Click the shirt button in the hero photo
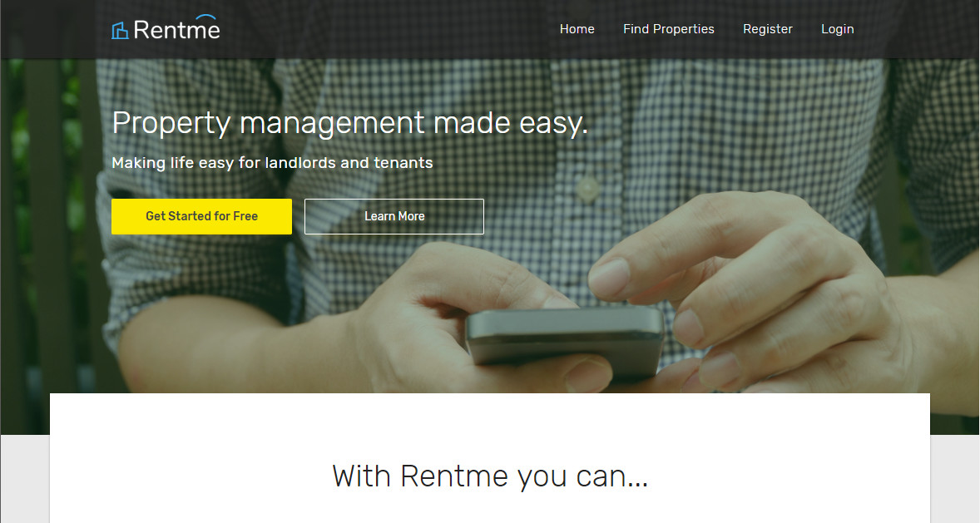 (x=587, y=189)
